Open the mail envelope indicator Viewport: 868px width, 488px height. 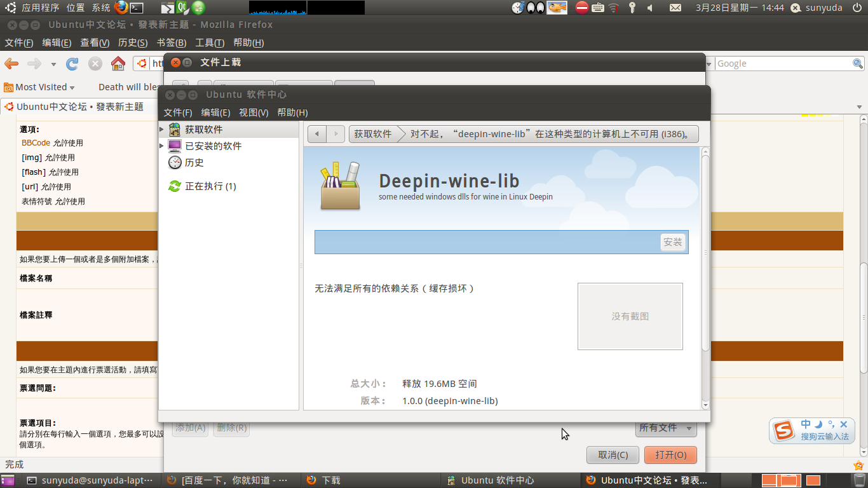675,8
